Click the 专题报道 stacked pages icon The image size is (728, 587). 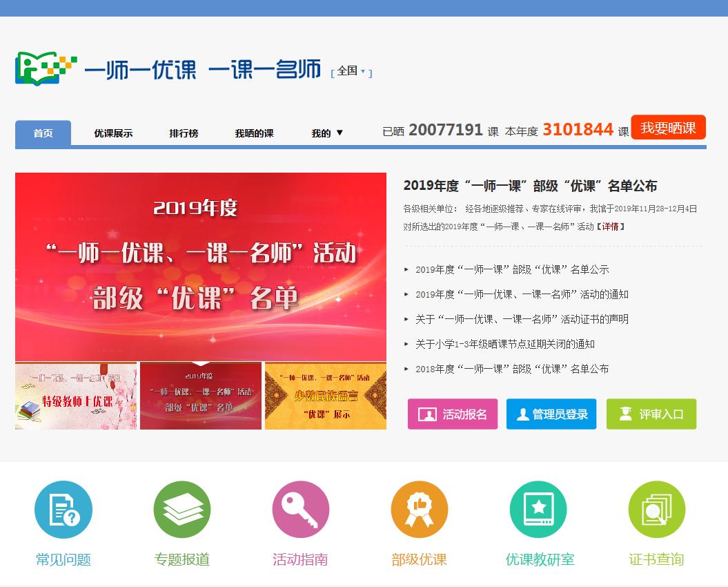pyautogui.click(x=182, y=509)
